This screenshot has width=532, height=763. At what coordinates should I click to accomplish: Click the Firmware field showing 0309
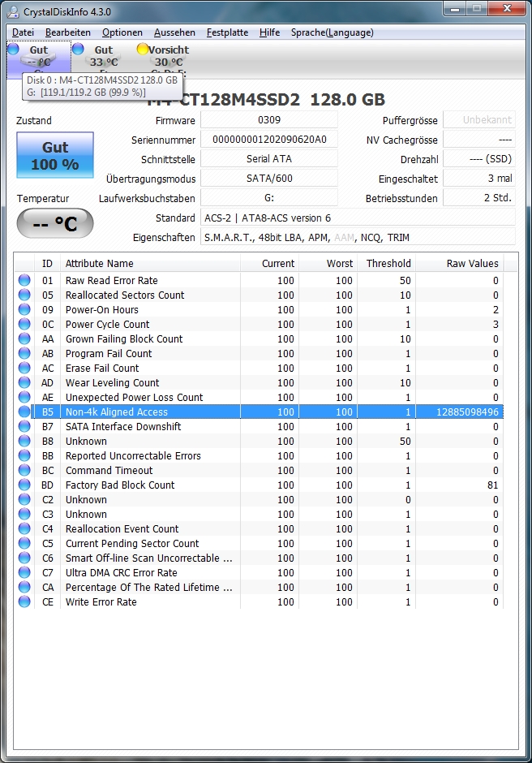pos(269,119)
